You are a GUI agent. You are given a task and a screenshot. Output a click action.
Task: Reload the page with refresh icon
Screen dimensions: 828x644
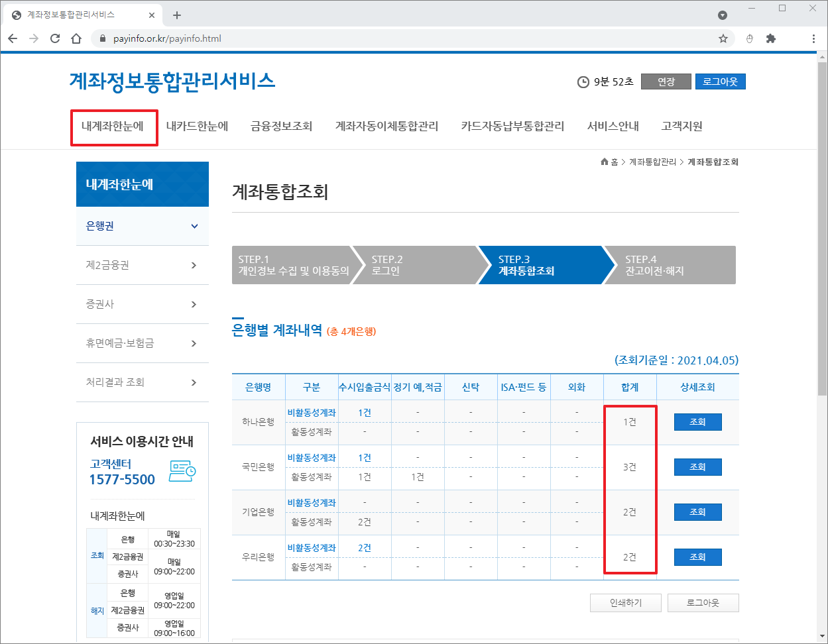point(55,38)
